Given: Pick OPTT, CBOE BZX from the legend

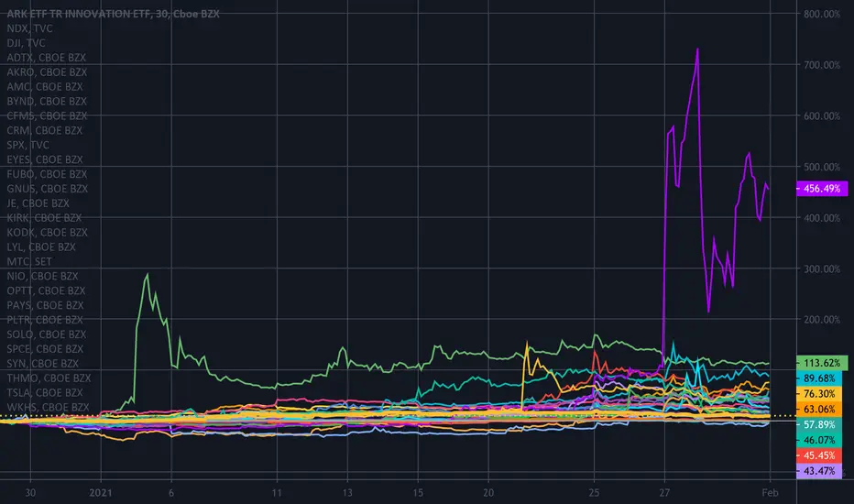Looking at the screenshot, I should 47,290.
